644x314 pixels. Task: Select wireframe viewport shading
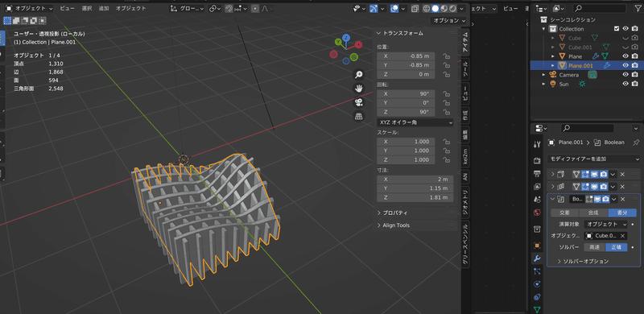(427, 8)
